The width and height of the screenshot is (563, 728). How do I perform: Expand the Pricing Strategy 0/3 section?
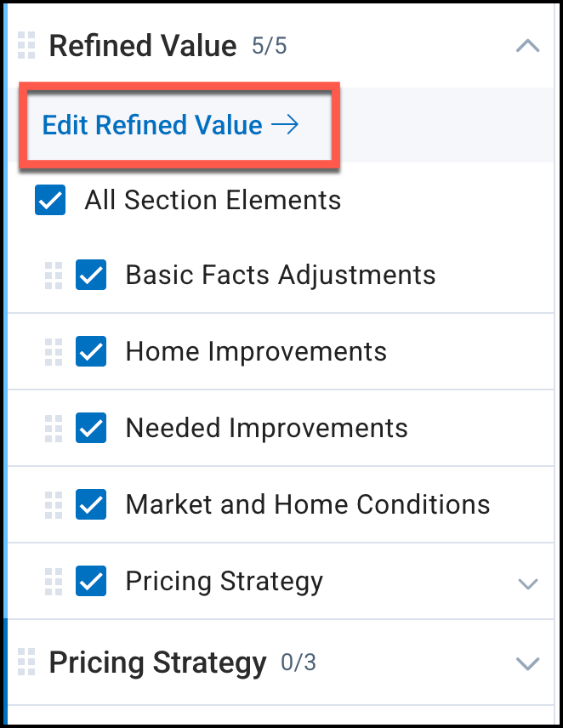(528, 663)
